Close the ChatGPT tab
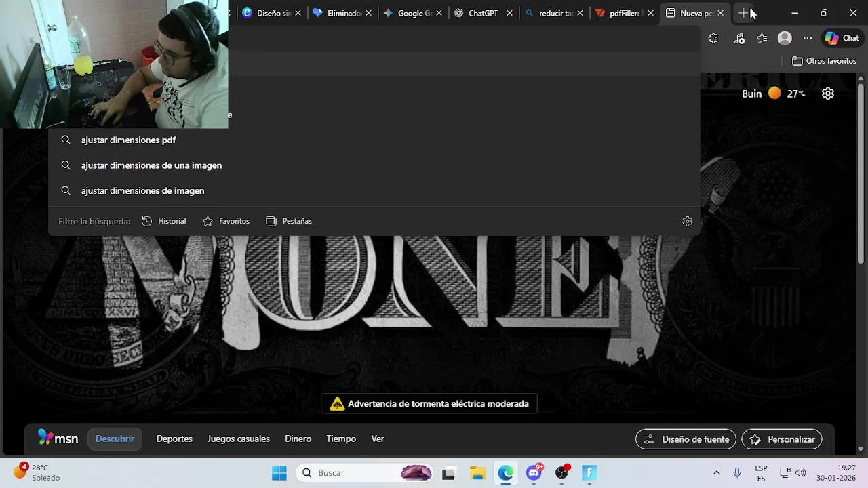 (x=509, y=13)
